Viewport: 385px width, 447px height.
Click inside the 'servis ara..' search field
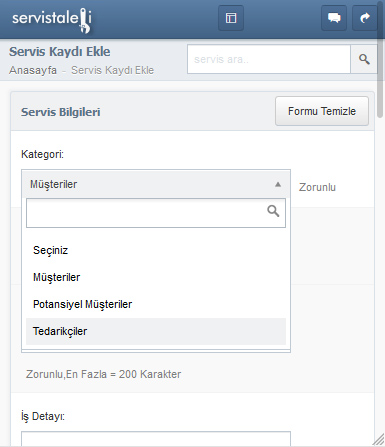(x=269, y=59)
